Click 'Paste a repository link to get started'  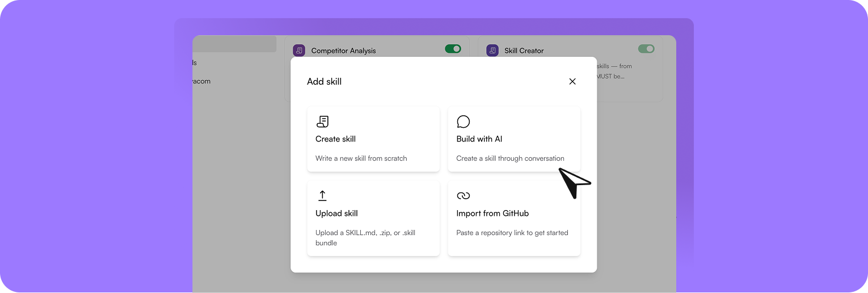(512, 233)
